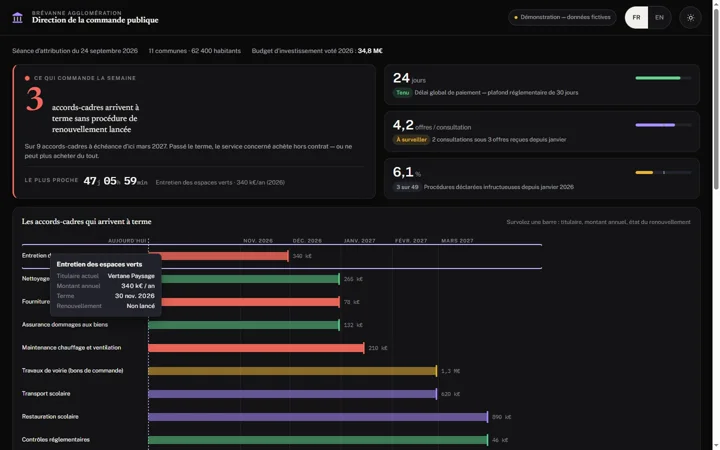Click the 6,1 % value
The height and width of the screenshot is (450, 720).
point(407,172)
